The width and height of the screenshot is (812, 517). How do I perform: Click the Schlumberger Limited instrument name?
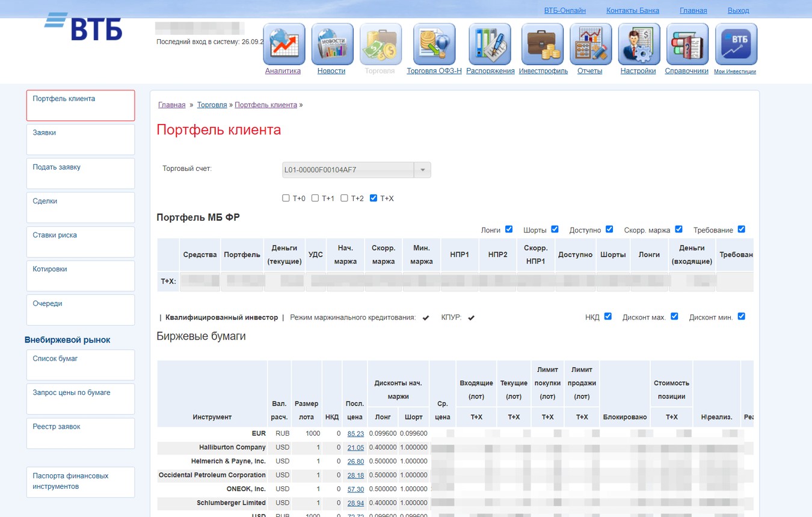pyautogui.click(x=231, y=503)
